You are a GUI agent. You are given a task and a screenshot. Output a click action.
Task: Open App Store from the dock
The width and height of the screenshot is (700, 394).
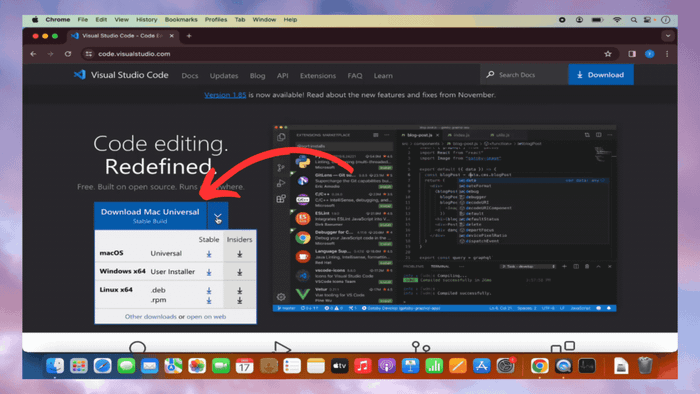tap(481, 366)
